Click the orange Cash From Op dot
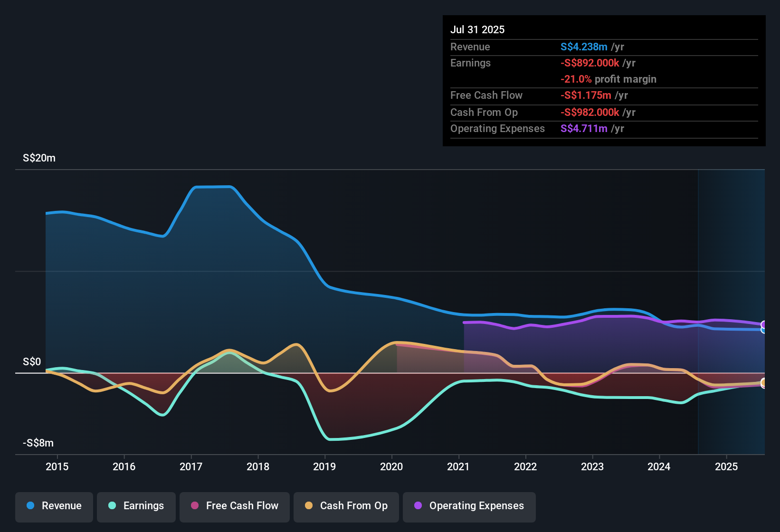Viewport: 780px width, 532px height. 309,505
